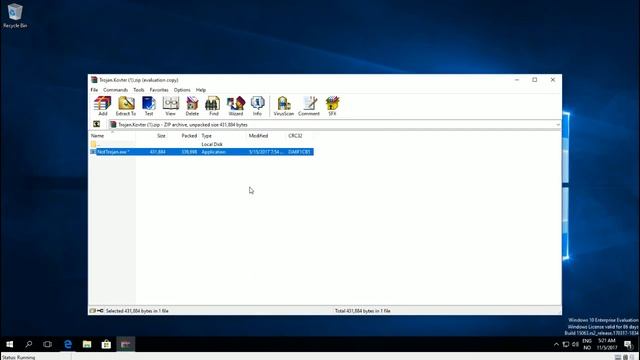The width and height of the screenshot is (640, 360).
Task: Open the Recycle Bin desktop icon
Action: (15, 16)
